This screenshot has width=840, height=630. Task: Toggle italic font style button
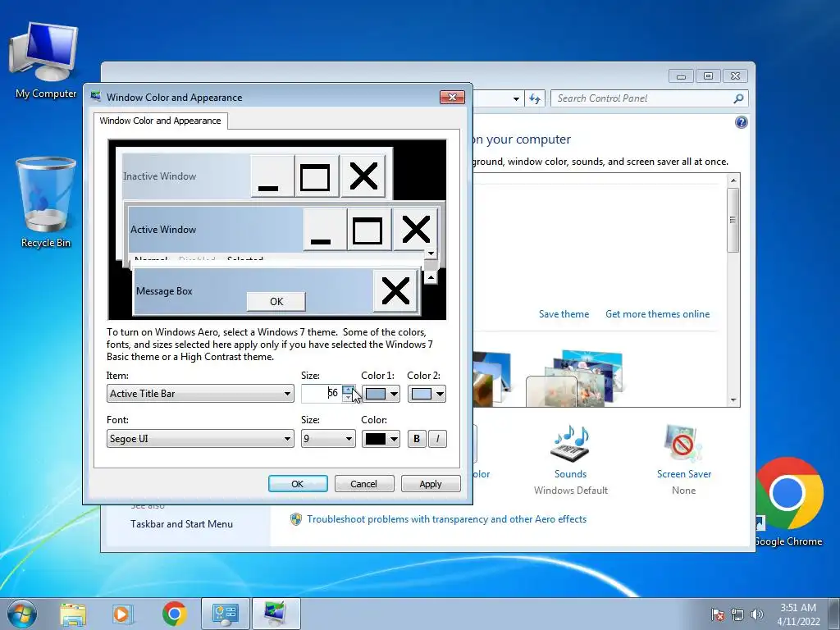point(438,439)
